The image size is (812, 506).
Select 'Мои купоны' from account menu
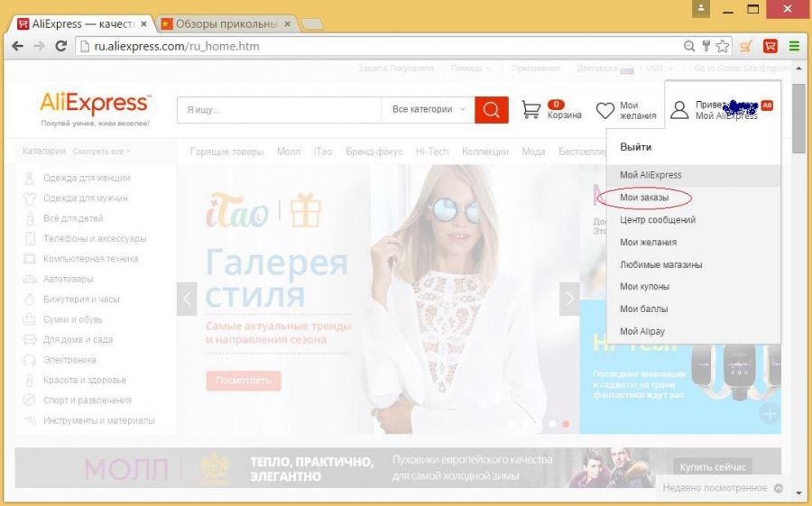644,287
